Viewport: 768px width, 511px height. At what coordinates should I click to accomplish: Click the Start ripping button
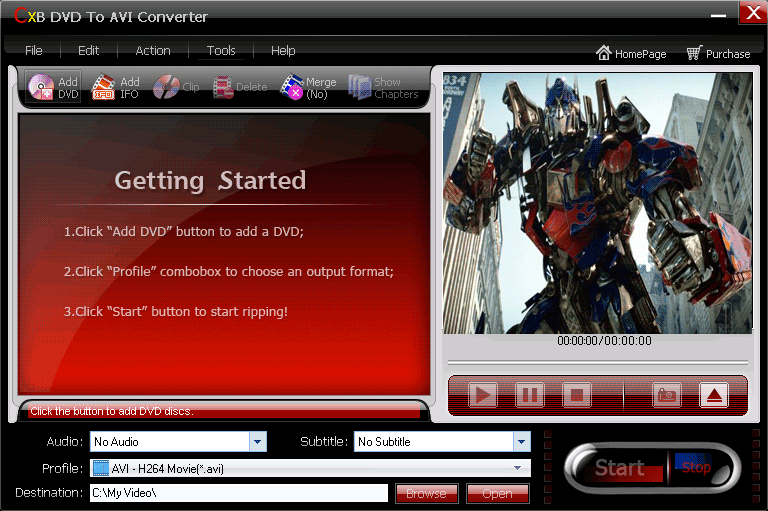620,468
